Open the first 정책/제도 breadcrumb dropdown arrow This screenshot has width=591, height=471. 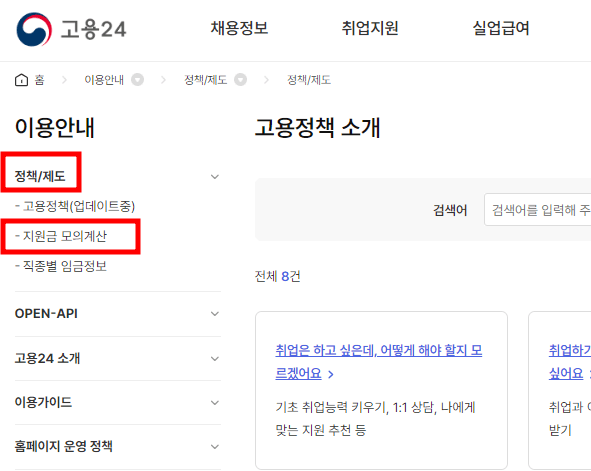coord(240,80)
